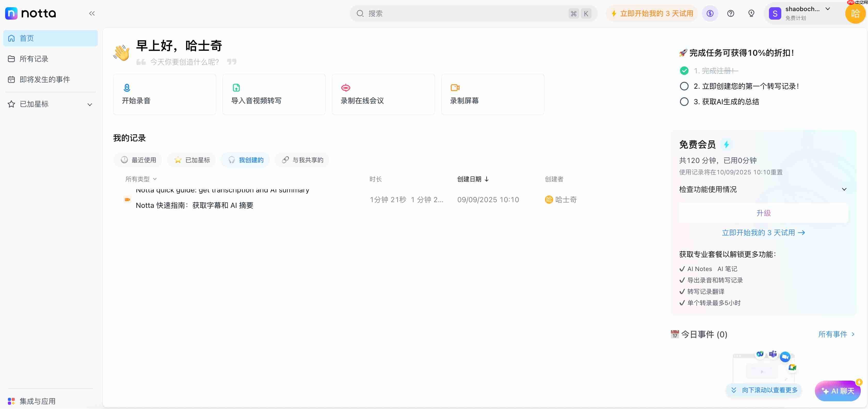The height and width of the screenshot is (409, 868).
Task: Click the lightbulb what's-new icon
Action: pyautogui.click(x=751, y=13)
